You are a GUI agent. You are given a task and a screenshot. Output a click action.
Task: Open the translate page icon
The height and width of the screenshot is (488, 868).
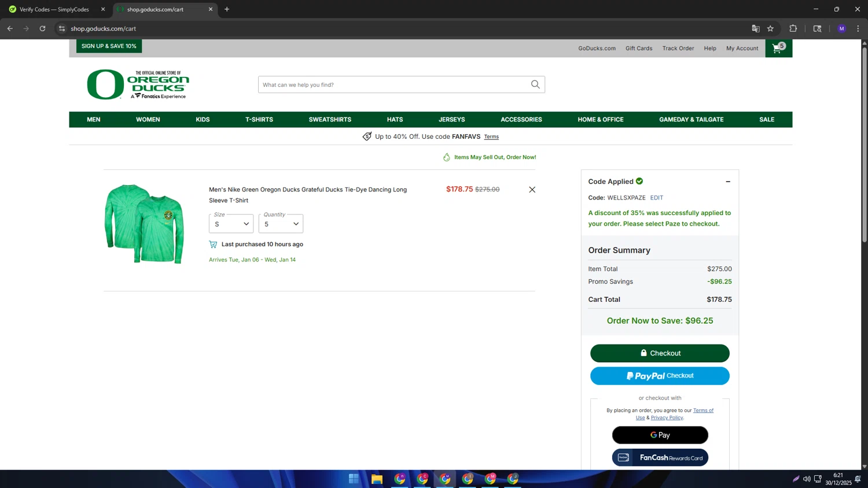pyautogui.click(x=755, y=28)
